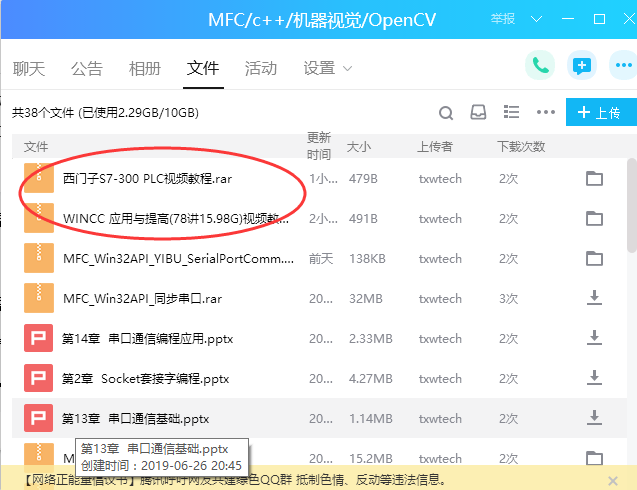Image resolution: width=637 pixels, height=490 pixels.
Task: Open folder for WINCC 应用与提高 file
Action: click(594, 218)
